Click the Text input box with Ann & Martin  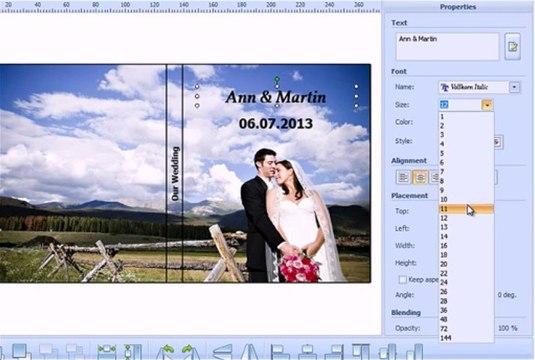pos(447,46)
